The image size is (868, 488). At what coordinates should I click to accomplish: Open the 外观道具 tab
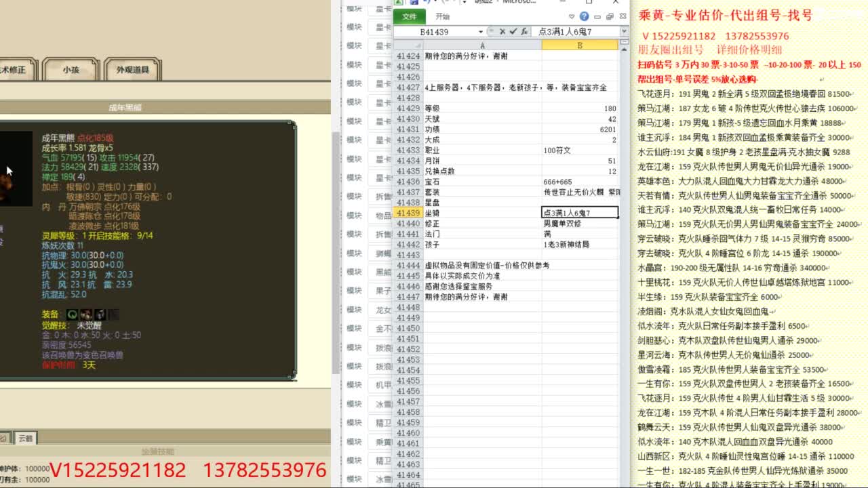(132, 70)
